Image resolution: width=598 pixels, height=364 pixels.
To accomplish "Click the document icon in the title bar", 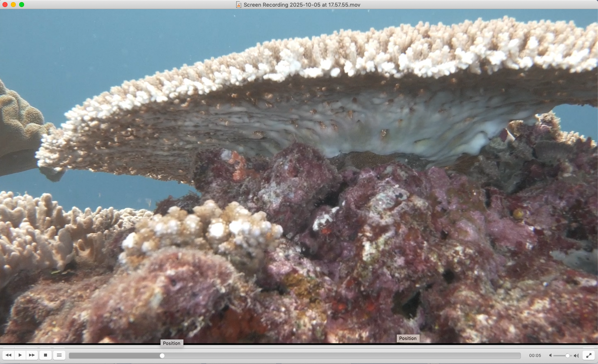I will click(x=239, y=4).
